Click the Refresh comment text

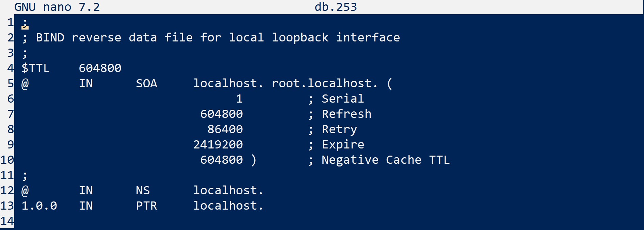click(x=347, y=114)
